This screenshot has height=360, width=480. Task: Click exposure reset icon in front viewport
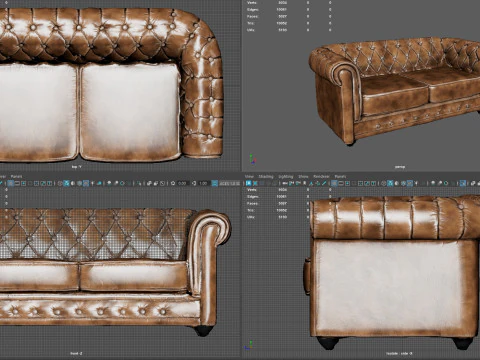(173, 183)
